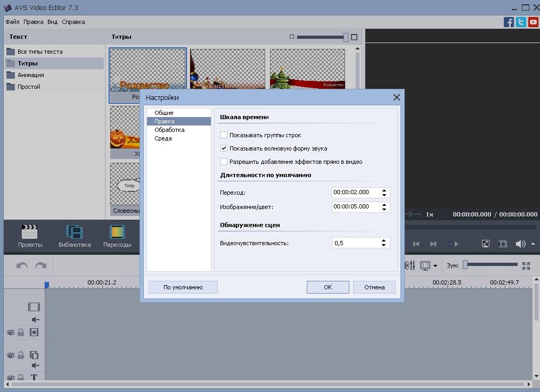This screenshot has width=540, height=392.
Task: Open the Правка menu in menu bar
Action: coord(34,22)
